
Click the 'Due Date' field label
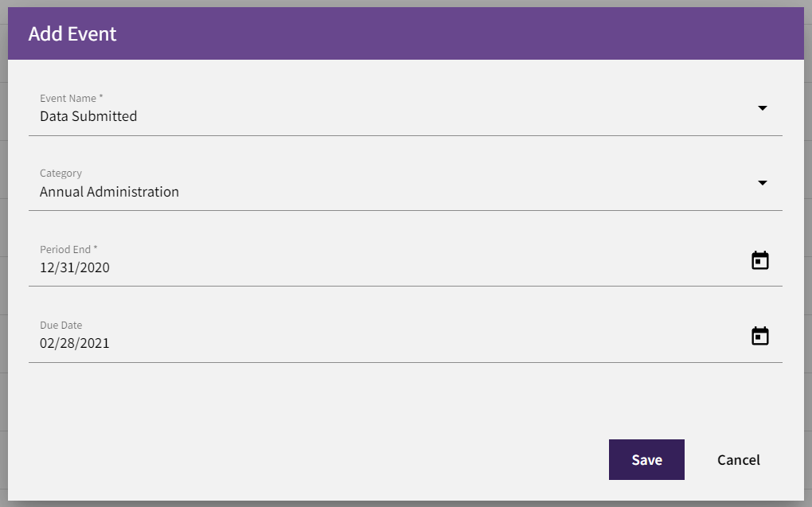[x=61, y=325]
